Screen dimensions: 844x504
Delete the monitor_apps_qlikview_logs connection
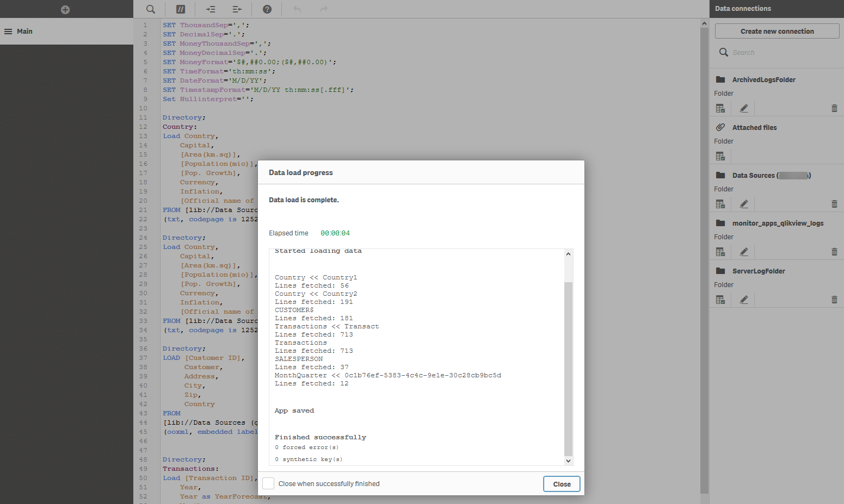834,252
